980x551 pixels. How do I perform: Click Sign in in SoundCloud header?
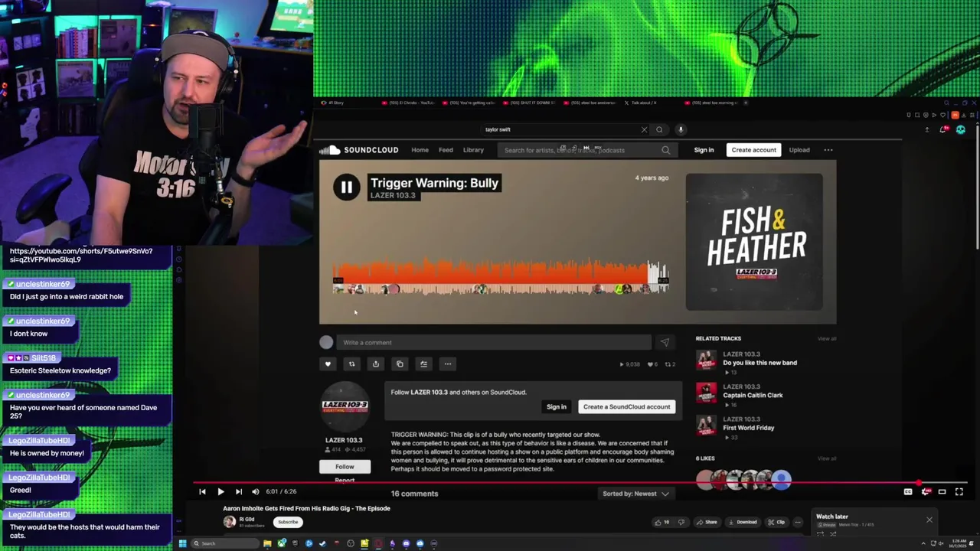coord(704,150)
